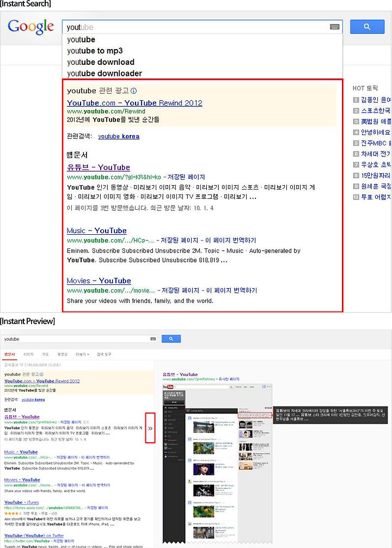The height and width of the screenshot is (548, 392).
Task: Open HOT topic '진주MBC' item
Action: (372, 143)
